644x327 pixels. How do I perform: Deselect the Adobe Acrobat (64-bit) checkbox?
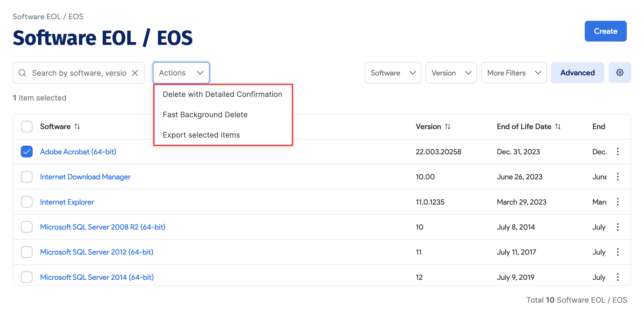click(x=27, y=151)
